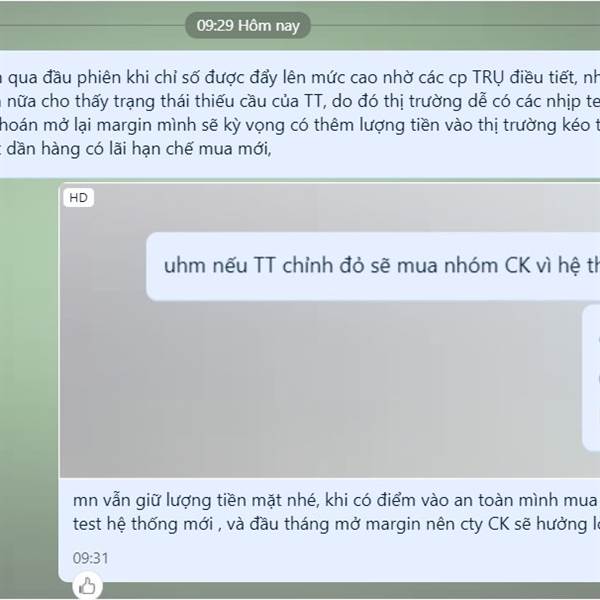Screen dimensions: 600x600
Task: Click the divider line right of the date pill
Action: 455,26
